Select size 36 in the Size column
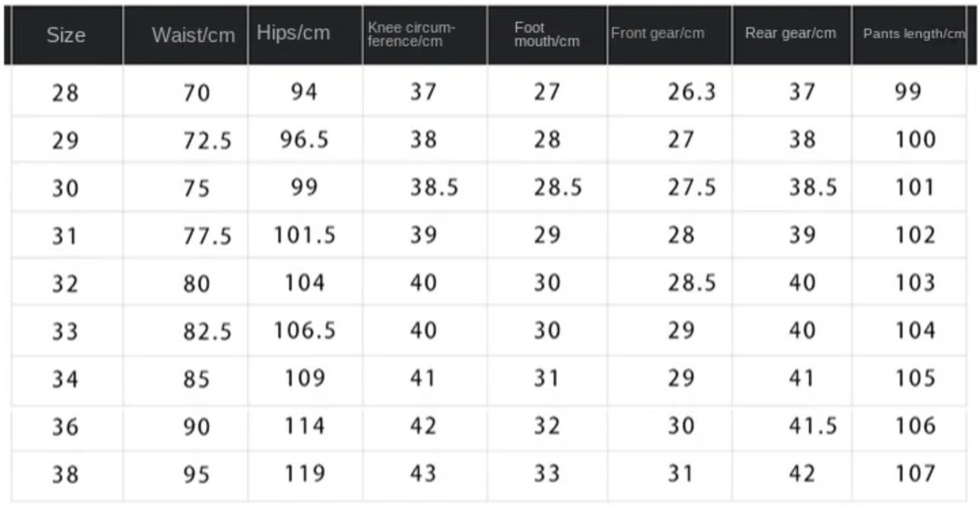Viewport: 980px width, 508px height. 65,427
